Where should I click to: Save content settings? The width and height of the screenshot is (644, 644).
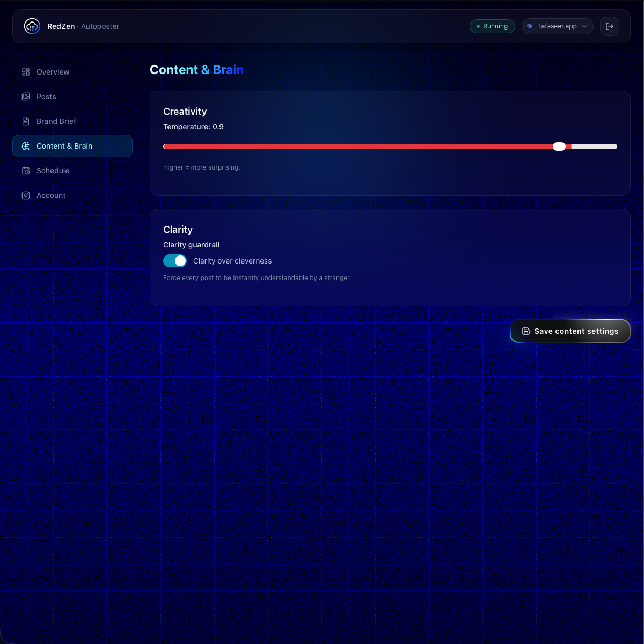tap(570, 331)
